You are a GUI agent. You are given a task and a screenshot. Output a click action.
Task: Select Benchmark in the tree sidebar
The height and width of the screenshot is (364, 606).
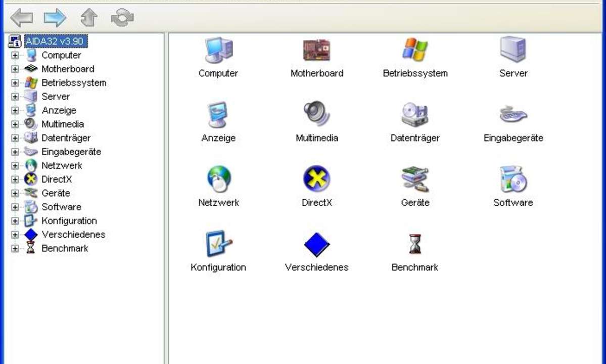65,248
